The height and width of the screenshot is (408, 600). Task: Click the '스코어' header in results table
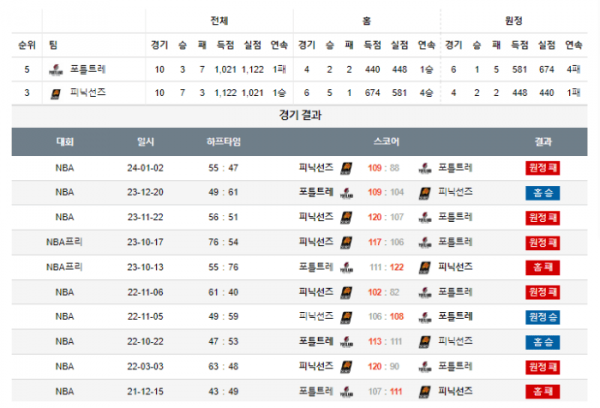[x=386, y=142]
